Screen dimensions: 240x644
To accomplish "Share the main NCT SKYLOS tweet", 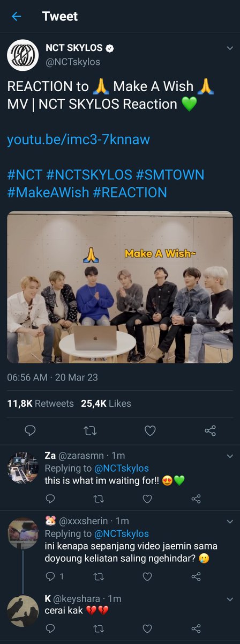I will tap(211, 430).
